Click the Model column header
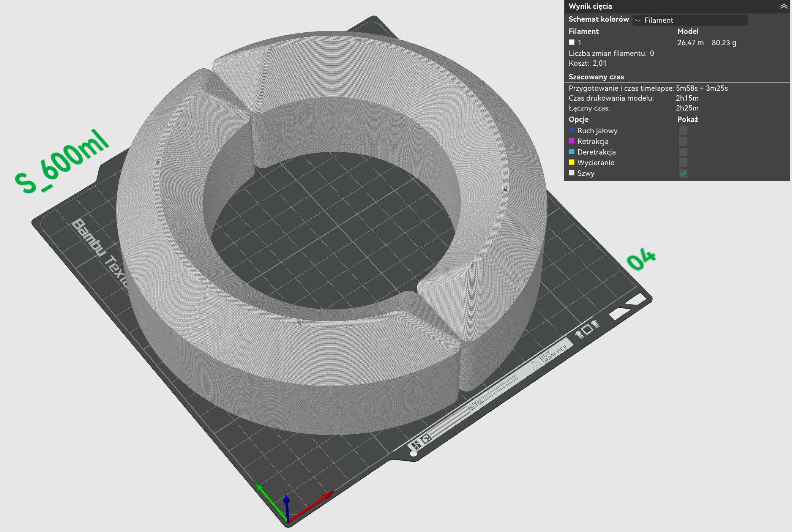 point(688,31)
